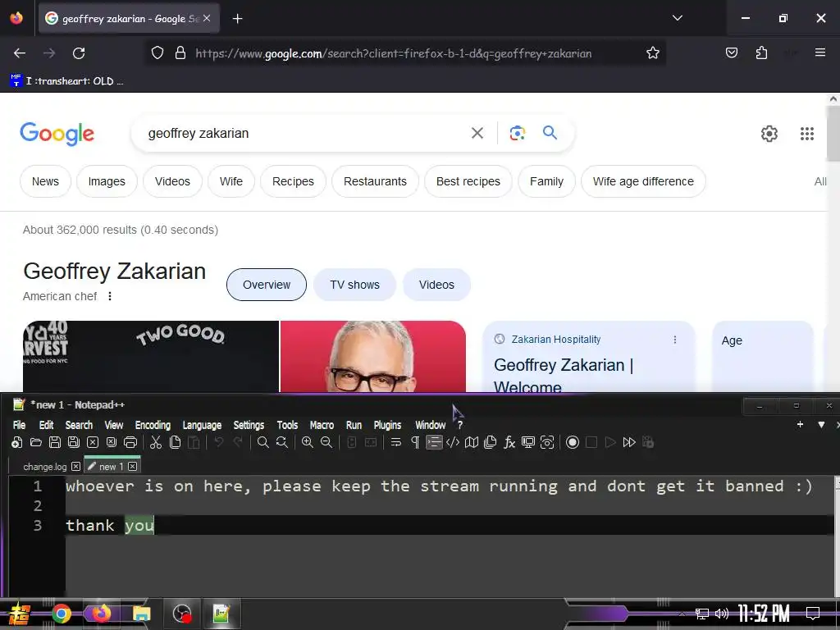Filter results by News chip
This screenshot has height=630, width=840.
coord(46,181)
